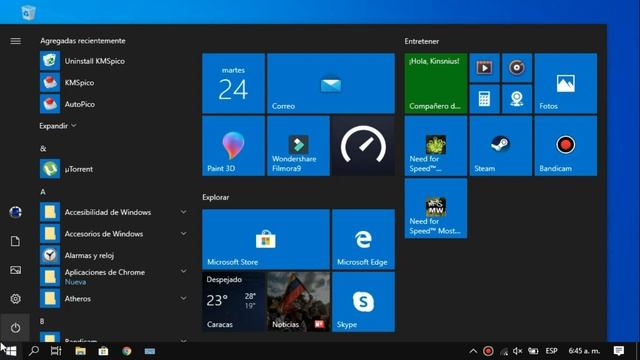Click the Windows Start button

pos(10,351)
